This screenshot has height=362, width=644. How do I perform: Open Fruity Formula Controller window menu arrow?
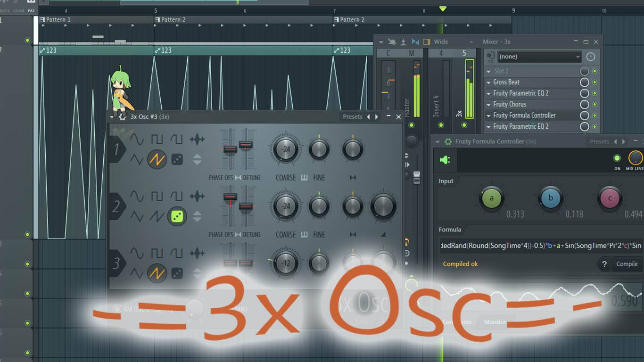click(x=438, y=141)
